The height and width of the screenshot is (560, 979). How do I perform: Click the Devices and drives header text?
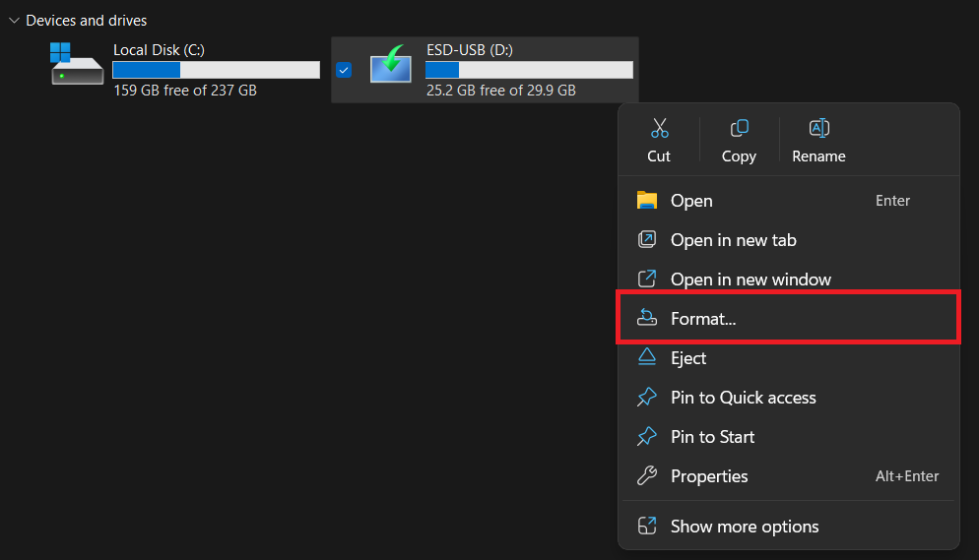coord(87,21)
